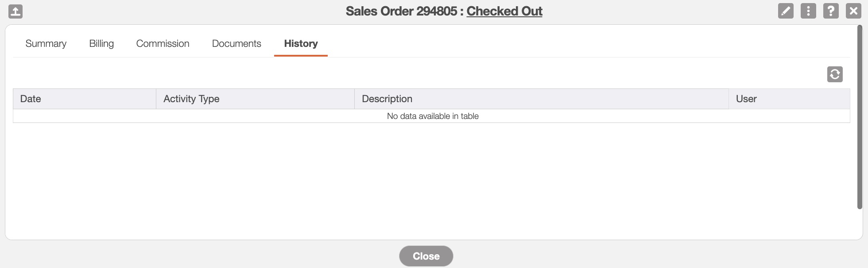
Task: Refresh the history table
Action: (835, 74)
